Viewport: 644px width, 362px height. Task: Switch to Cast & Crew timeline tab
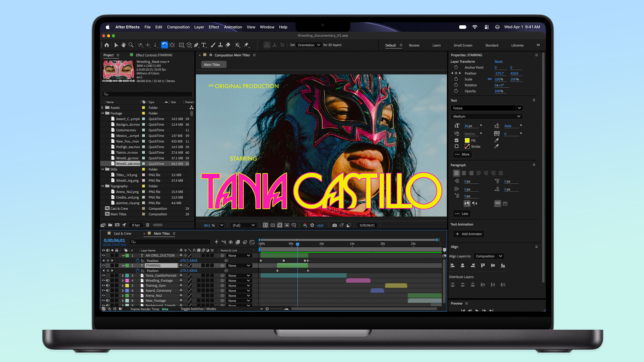(x=122, y=234)
